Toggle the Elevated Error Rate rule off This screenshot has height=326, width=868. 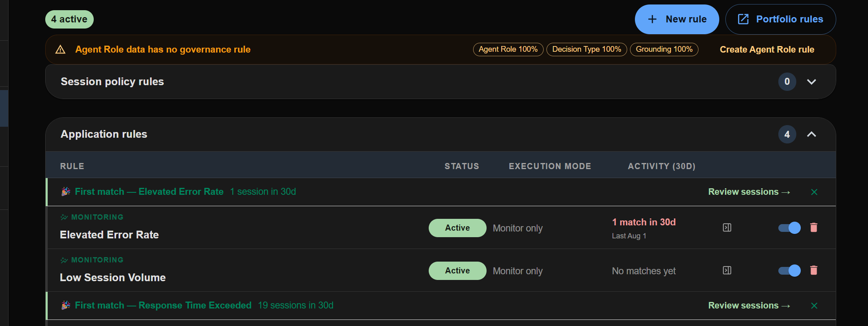pyautogui.click(x=789, y=228)
